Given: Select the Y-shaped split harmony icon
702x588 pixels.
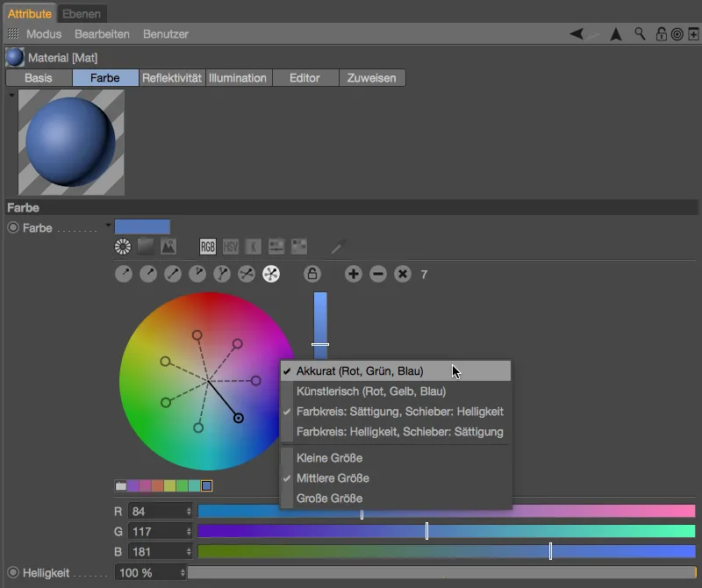Looking at the screenshot, I should coord(222,274).
